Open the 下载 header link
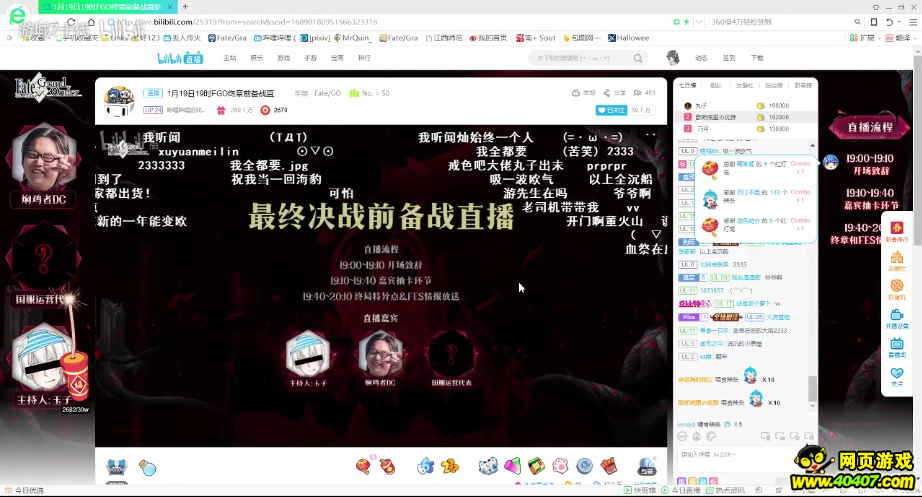 (757, 58)
